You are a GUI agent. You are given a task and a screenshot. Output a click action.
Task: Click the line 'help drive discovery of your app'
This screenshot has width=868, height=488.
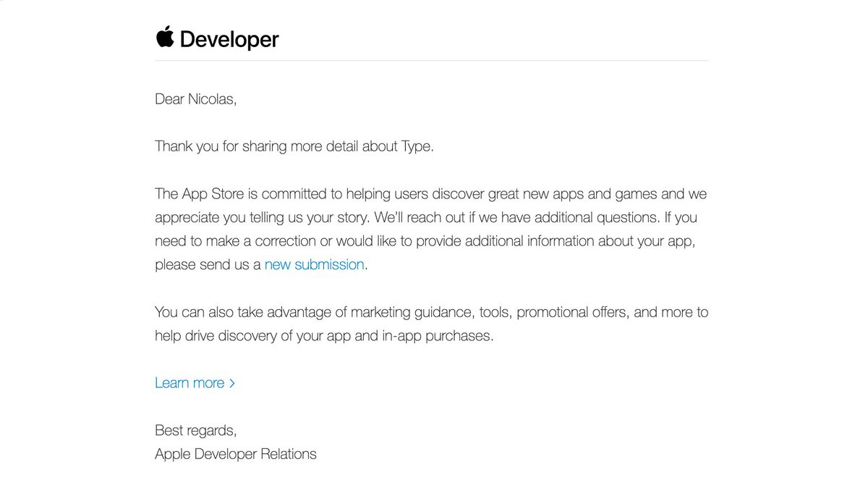tap(324, 337)
